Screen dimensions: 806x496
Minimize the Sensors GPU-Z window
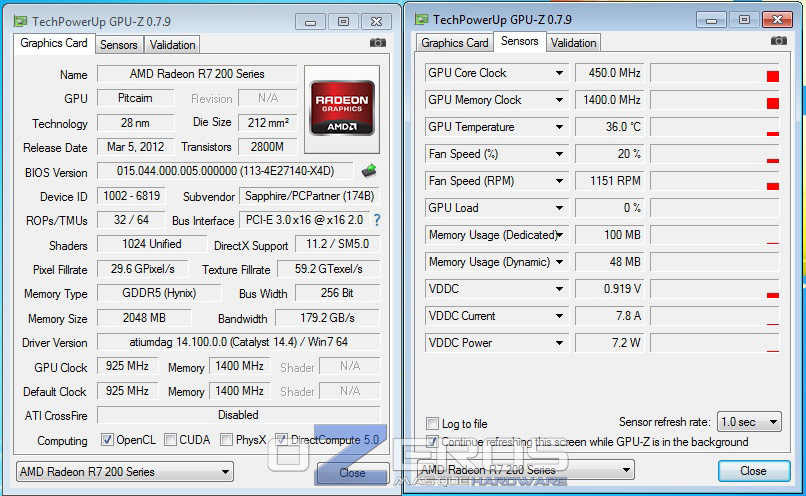point(711,20)
